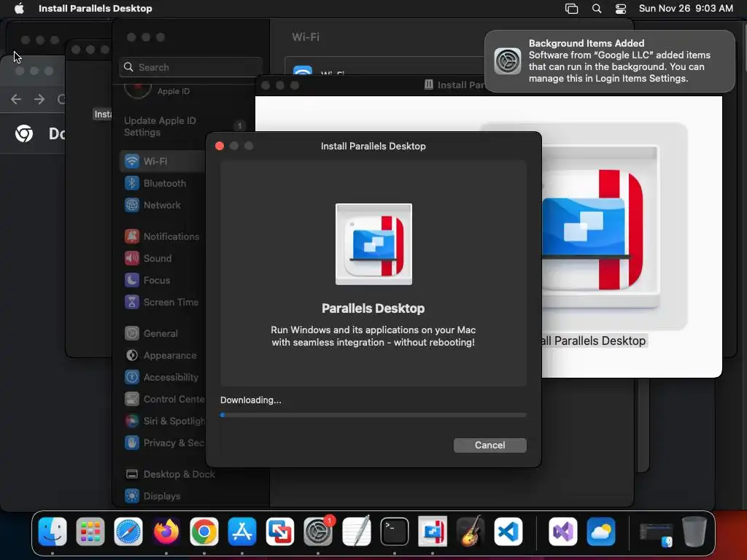This screenshot has width=747, height=560.
Task: Click Parallels installer icon in Dock
Action: tap(432, 532)
